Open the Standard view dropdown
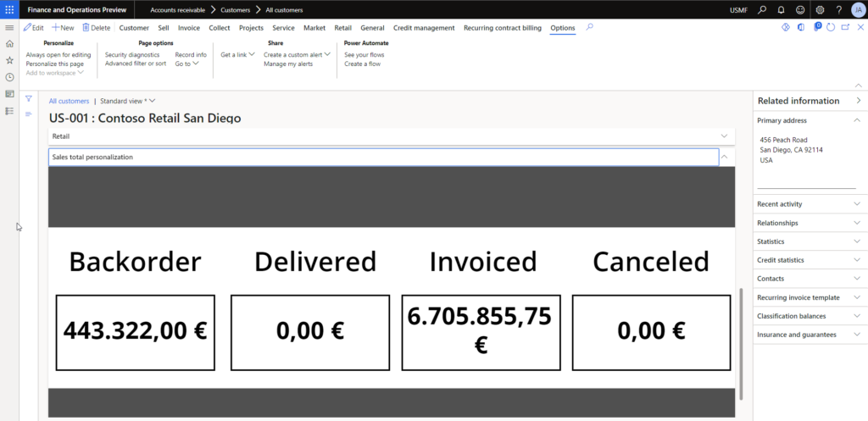This screenshot has width=868, height=421. 128,102
